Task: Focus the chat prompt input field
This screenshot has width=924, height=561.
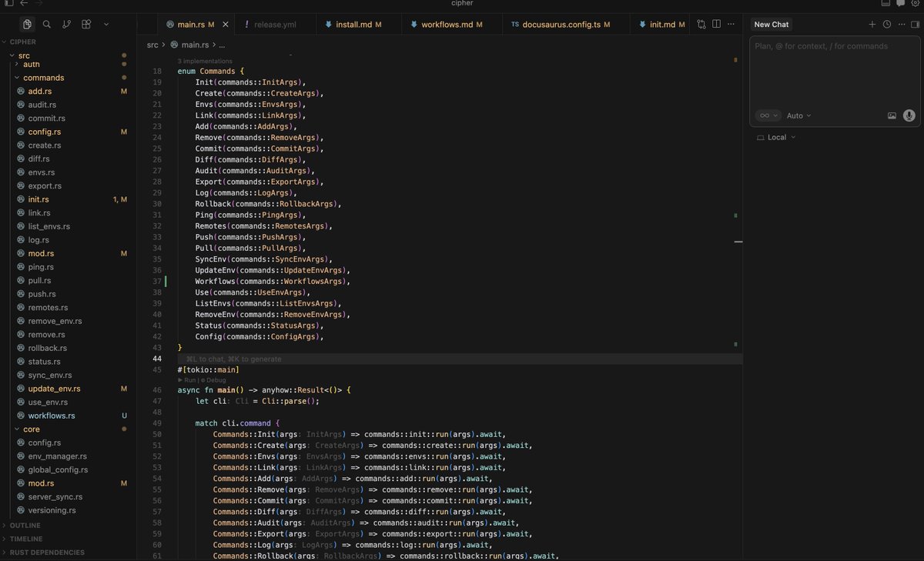Action: point(833,71)
